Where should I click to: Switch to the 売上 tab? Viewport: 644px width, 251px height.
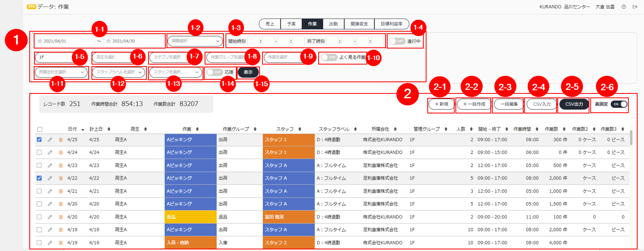(x=270, y=24)
